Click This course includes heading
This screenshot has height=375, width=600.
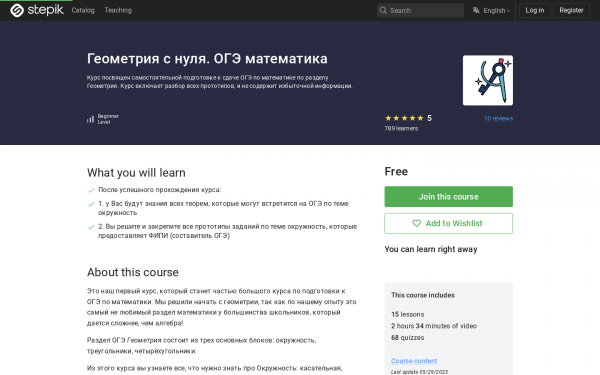pyautogui.click(x=423, y=295)
